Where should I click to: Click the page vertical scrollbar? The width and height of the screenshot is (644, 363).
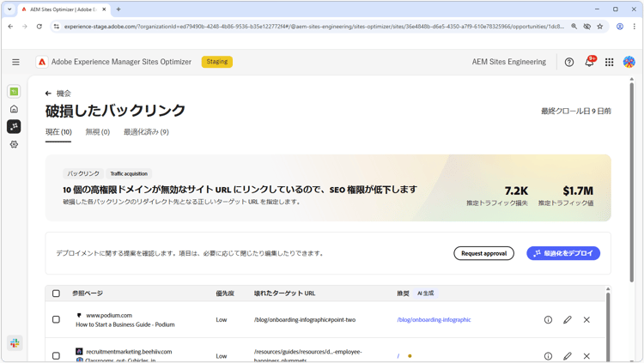[632, 183]
